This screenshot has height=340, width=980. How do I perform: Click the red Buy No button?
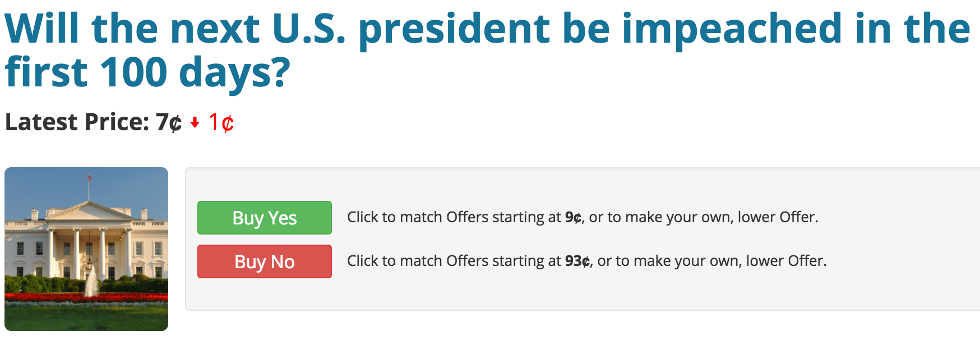pos(264,261)
